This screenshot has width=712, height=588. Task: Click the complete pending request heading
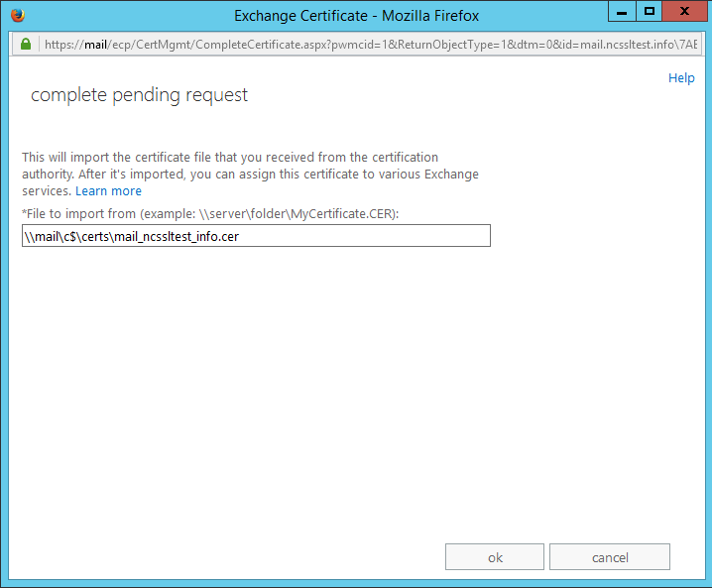click(139, 95)
